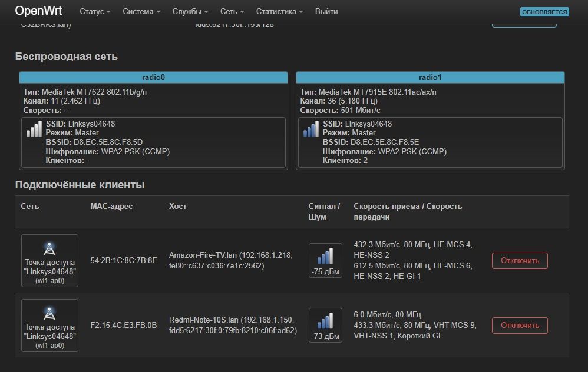Click the Amazon-Fire-TV.lan host entry
The width and height of the screenshot is (588, 372).
pyautogui.click(x=231, y=260)
